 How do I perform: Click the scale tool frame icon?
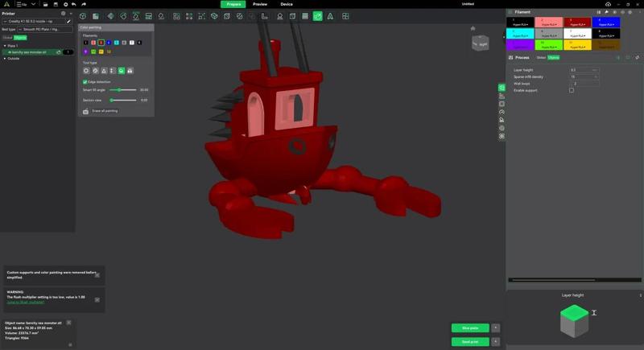point(202,16)
